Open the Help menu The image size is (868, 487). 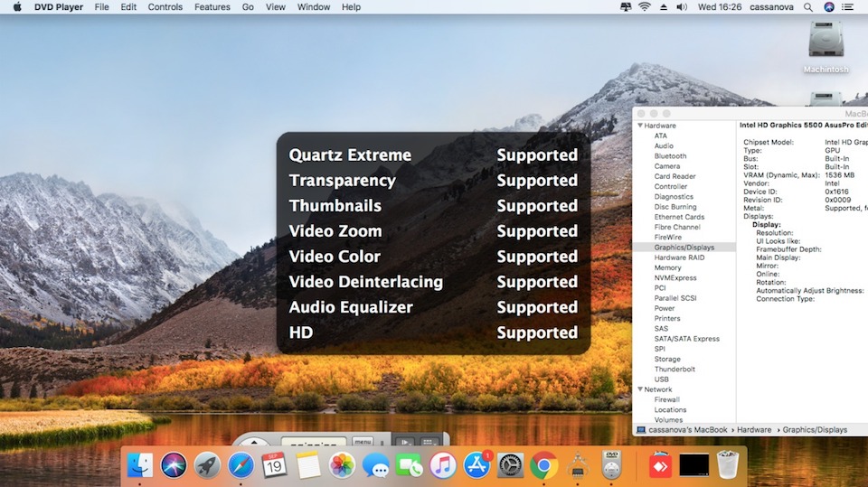click(x=351, y=7)
